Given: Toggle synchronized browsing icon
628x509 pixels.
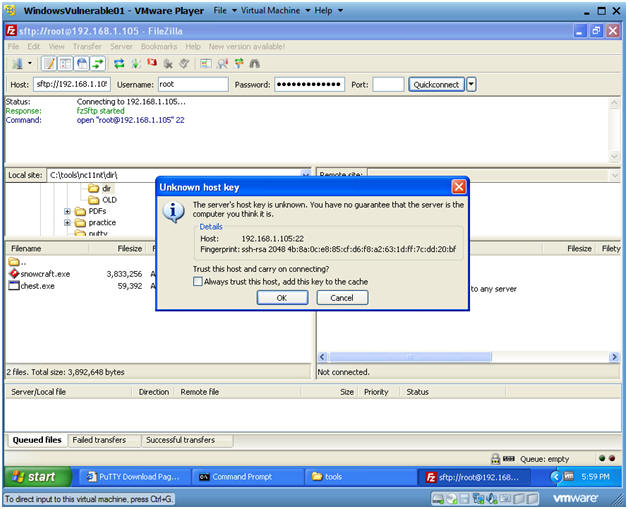Looking at the screenshot, I should click(239, 64).
